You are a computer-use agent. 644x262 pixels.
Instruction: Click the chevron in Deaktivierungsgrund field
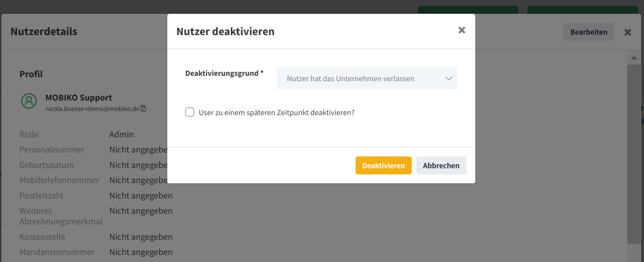tap(449, 79)
